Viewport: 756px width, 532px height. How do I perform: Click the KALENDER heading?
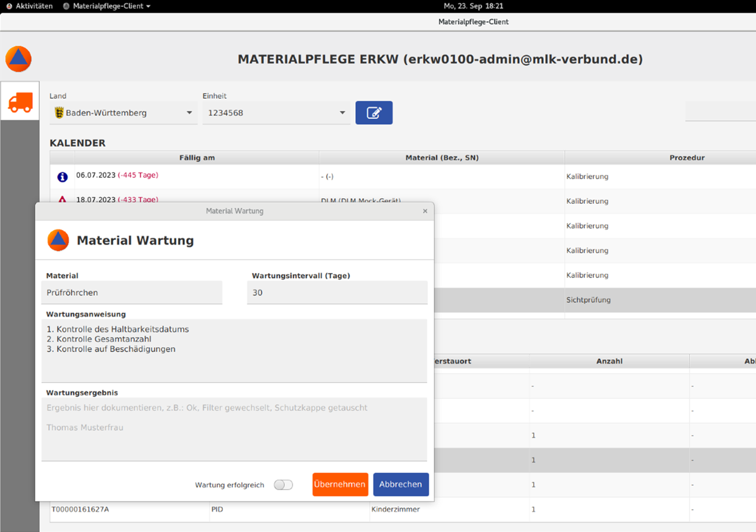tap(78, 142)
